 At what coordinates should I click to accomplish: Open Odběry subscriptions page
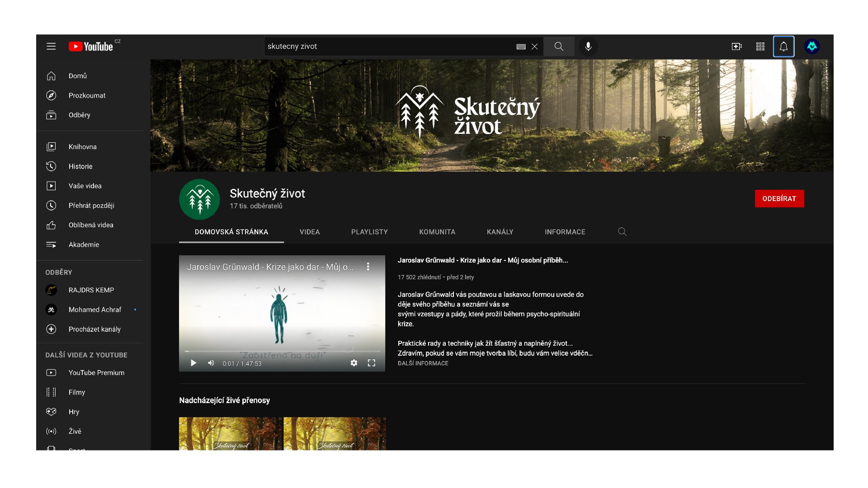click(x=90, y=115)
